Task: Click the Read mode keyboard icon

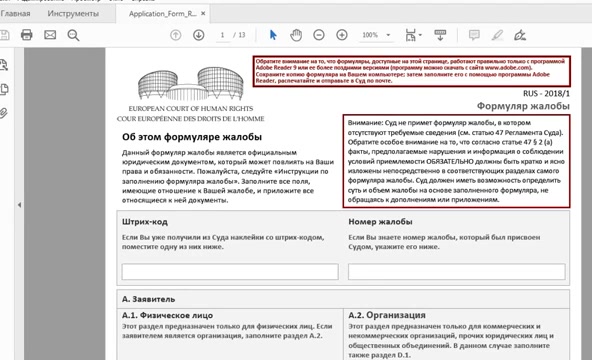Action: [x=440, y=35]
